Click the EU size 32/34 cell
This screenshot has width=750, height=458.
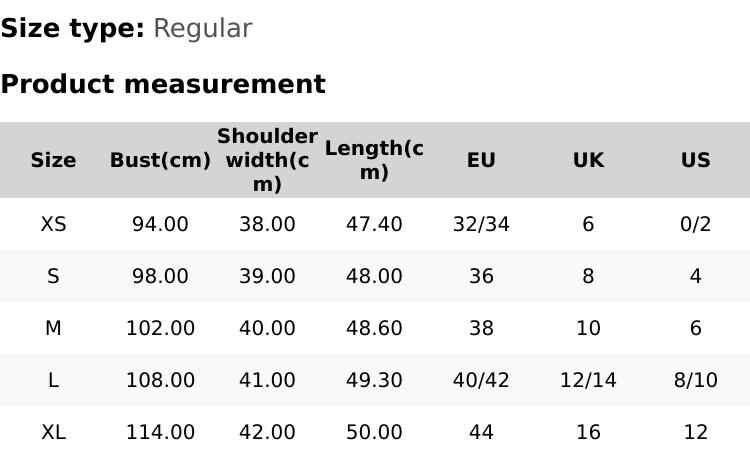pos(481,224)
